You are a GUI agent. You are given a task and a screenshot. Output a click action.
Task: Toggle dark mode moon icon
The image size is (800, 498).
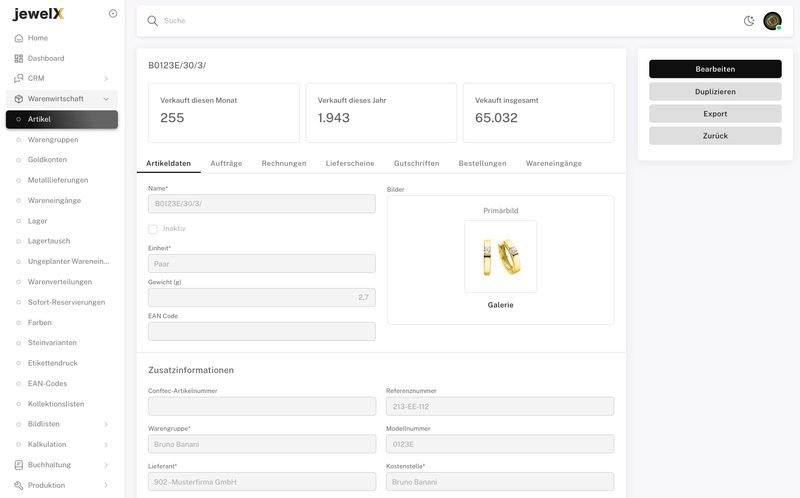[749, 21]
